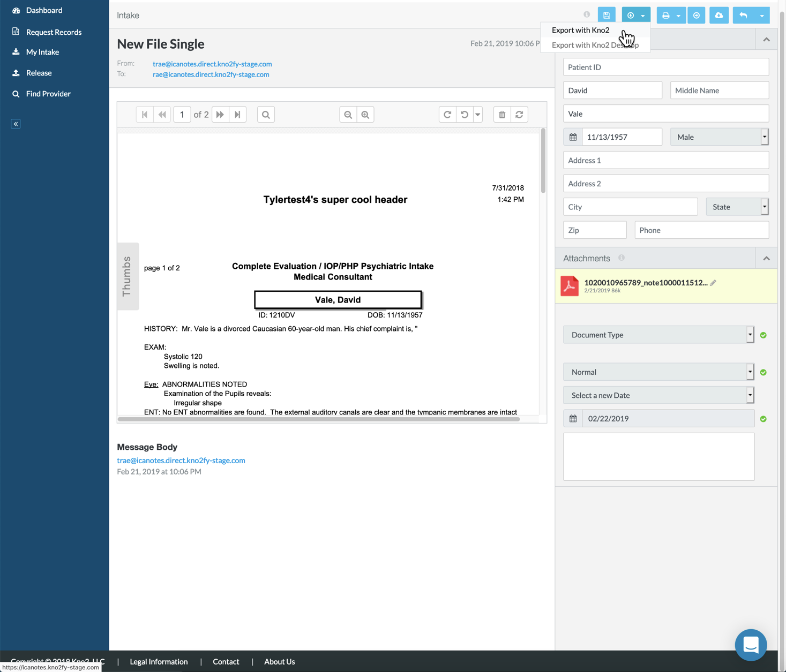Open Request Records in sidebar
The height and width of the screenshot is (672, 786).
tap(54, 32)
